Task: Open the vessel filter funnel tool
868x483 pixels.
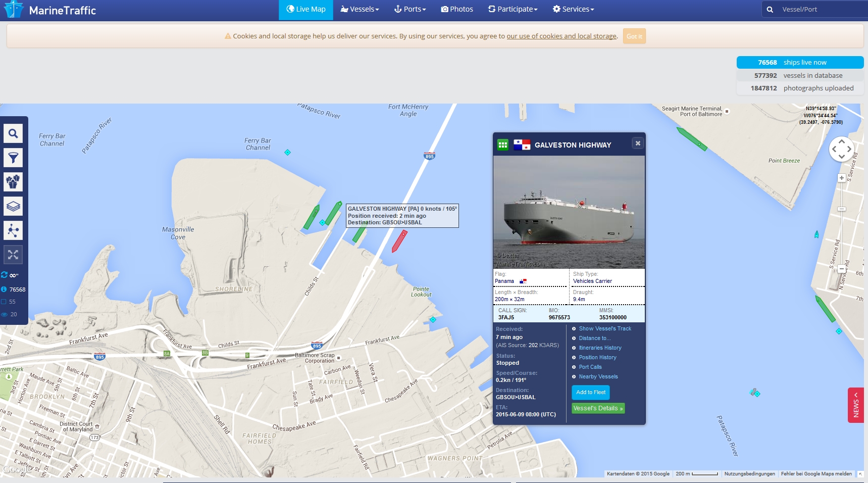Action: click(13, 158)
